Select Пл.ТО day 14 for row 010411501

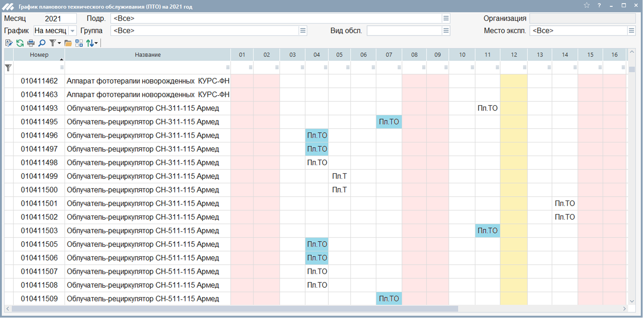565,203
